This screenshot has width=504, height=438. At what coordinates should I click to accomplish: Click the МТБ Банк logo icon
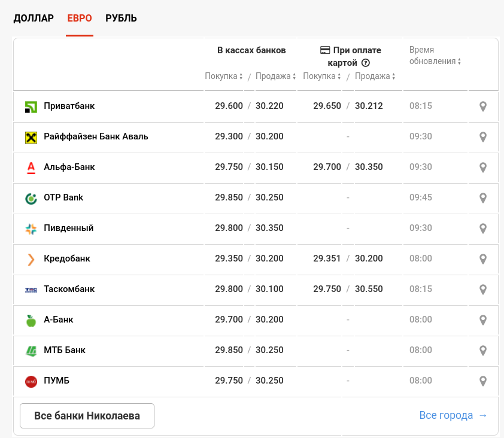click(x=31, y=351)
